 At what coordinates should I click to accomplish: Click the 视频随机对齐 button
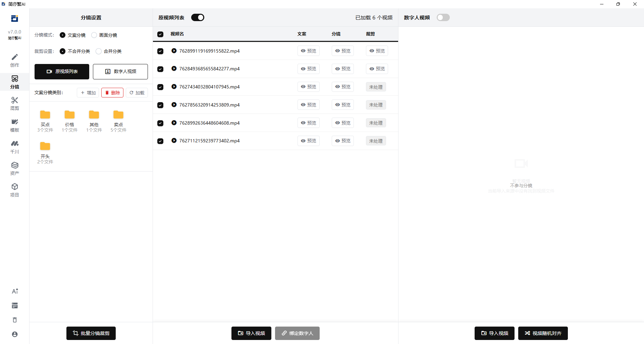coord(543,333)
